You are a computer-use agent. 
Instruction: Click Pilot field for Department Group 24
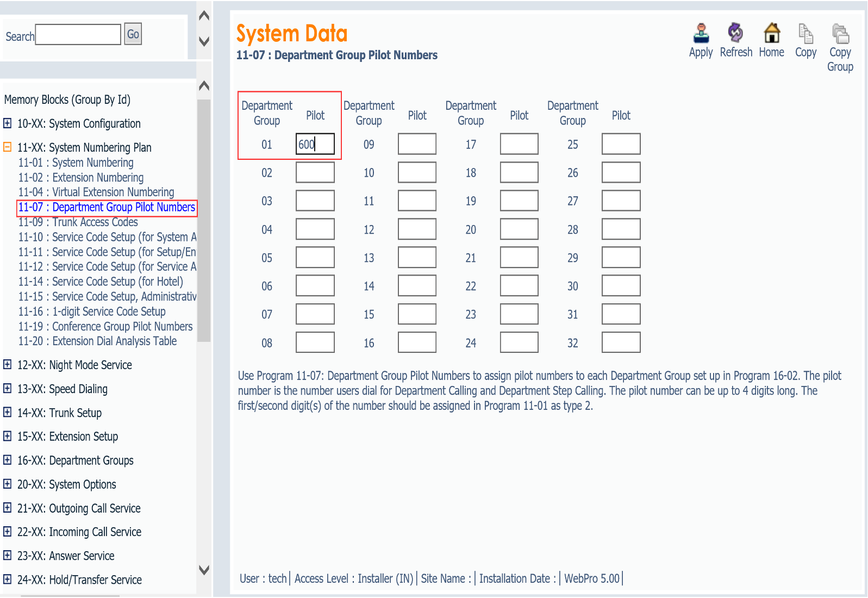coord(519,342)
